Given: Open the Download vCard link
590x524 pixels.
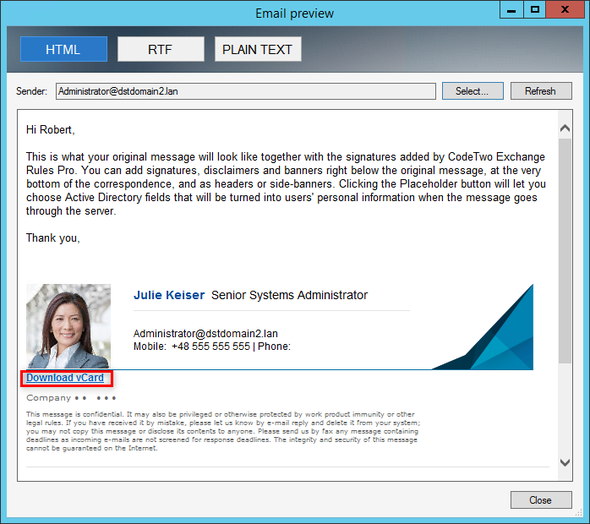Looking at the screenshot, I should point(65,378).
